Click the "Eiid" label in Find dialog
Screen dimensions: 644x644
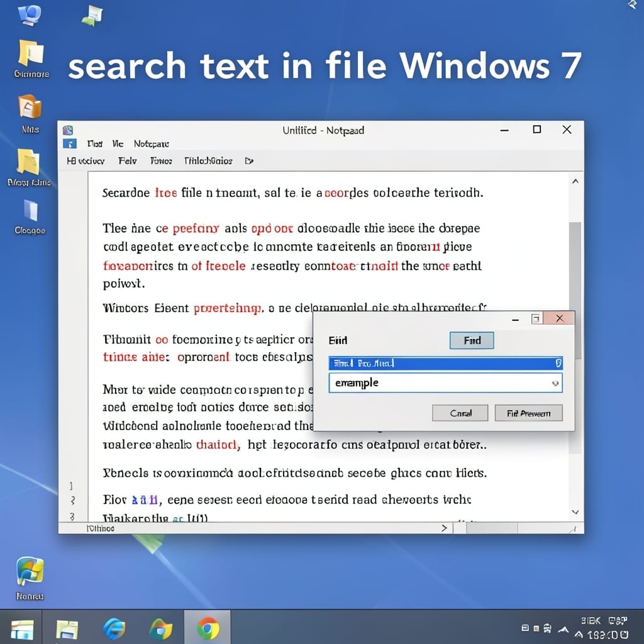pyautogui.click(x=338, y=340)
